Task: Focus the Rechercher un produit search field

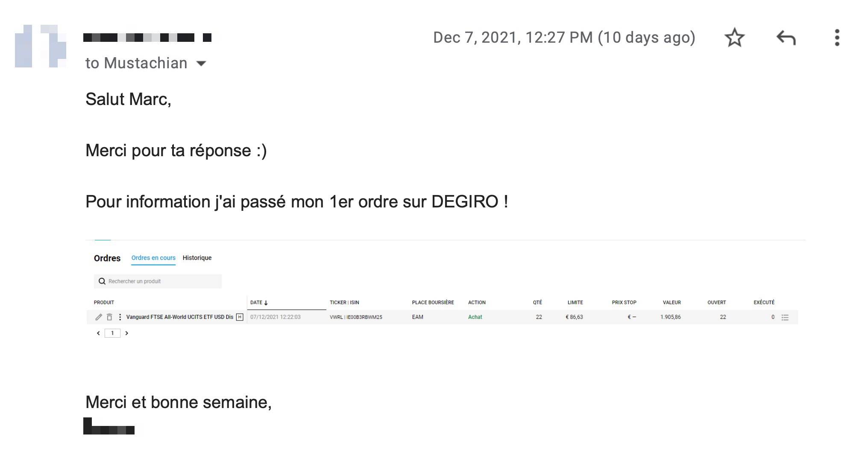Action: click(x=162, y=281)
